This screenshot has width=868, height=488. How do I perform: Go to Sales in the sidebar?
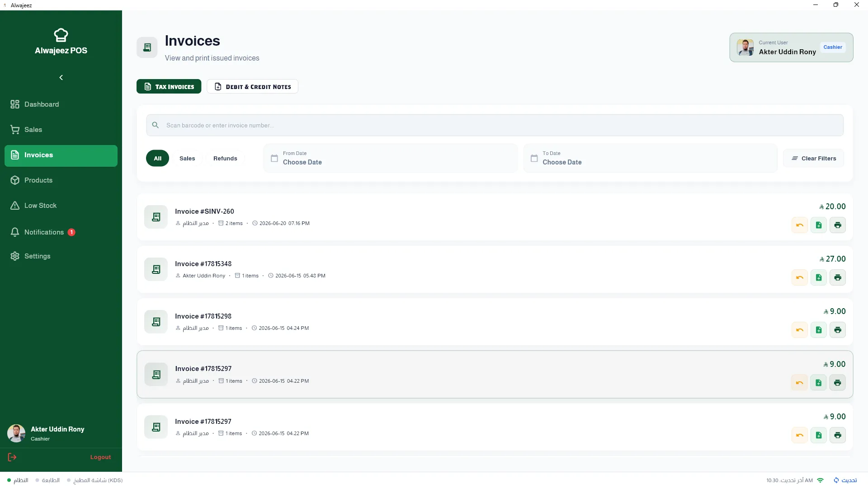(61, 130)
